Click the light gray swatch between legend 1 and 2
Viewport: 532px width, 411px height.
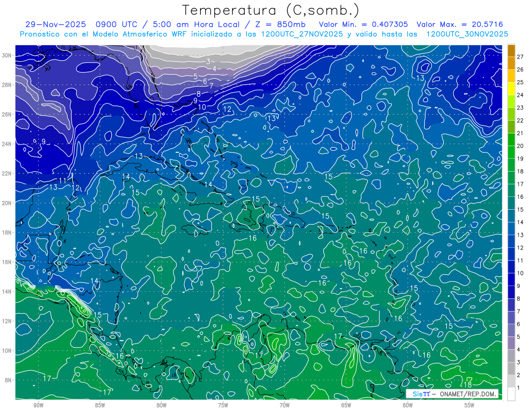pos(511,381)
